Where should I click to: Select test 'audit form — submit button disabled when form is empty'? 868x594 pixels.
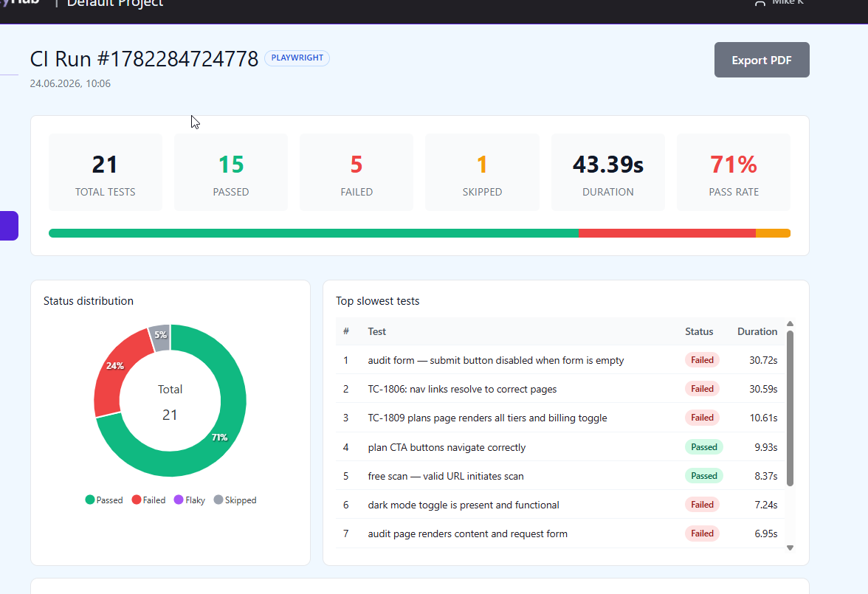pyautogui.click(x=496, y=360)
